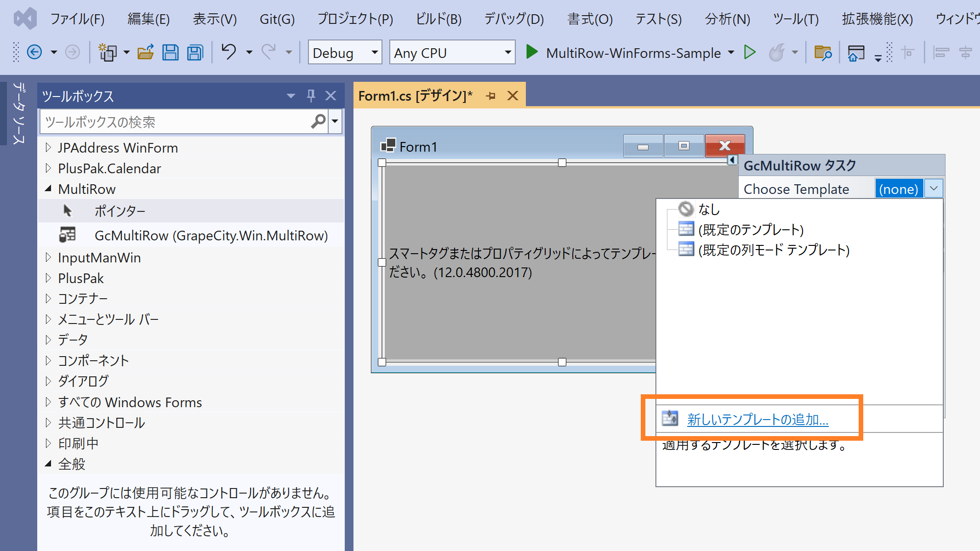980x551 pixels.
Task: Click the Hot Reload flame icon
Action: 777,52
